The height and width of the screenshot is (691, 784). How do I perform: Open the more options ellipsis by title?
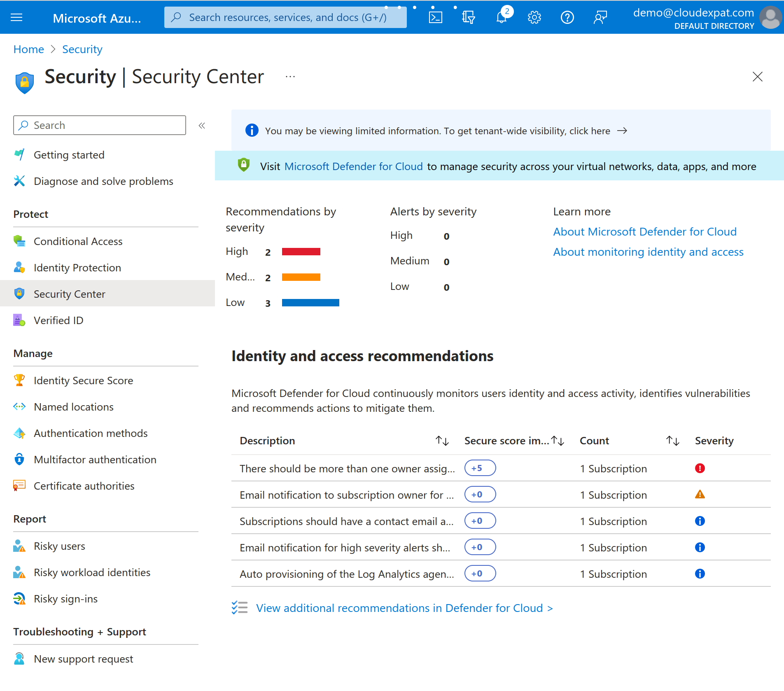[x=290, y=77]
